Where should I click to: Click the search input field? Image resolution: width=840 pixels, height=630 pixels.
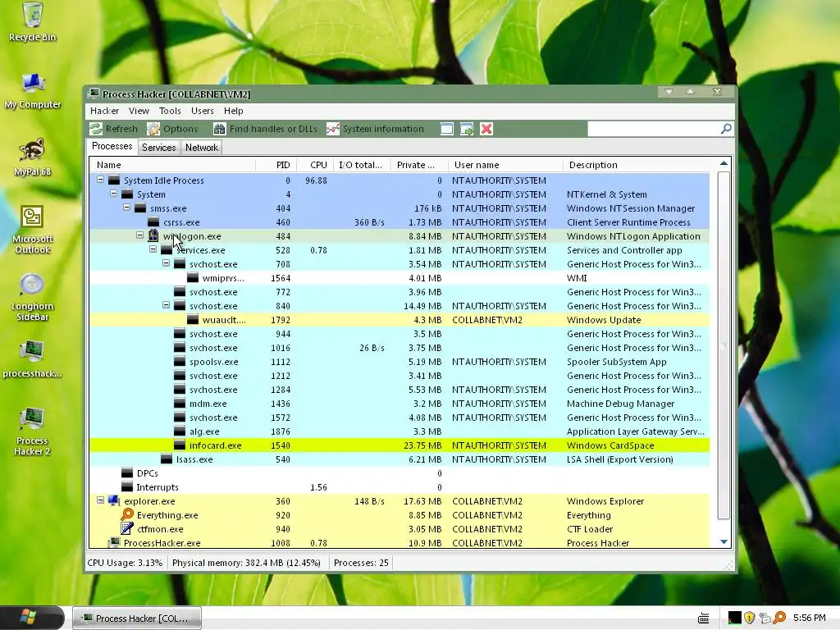(654, 129)
